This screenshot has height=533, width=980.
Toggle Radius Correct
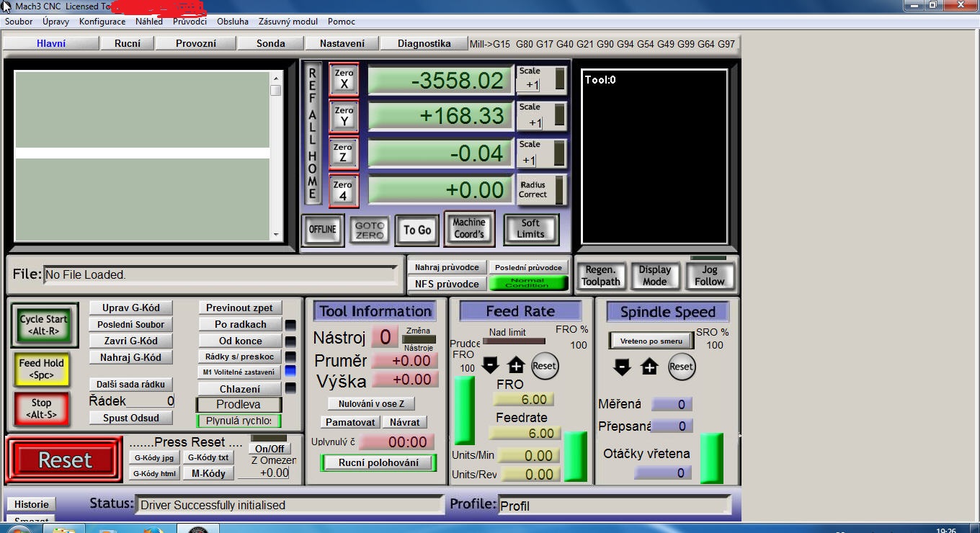[x=533, y=189]
